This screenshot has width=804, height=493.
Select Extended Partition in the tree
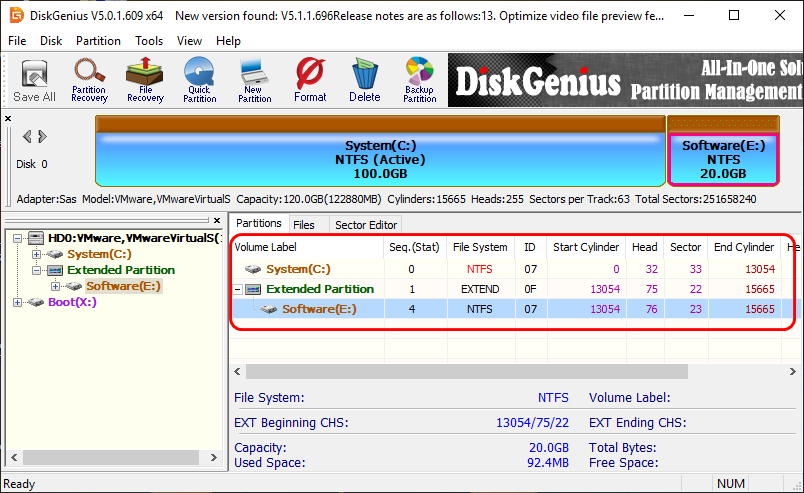[x=120, y=270]
